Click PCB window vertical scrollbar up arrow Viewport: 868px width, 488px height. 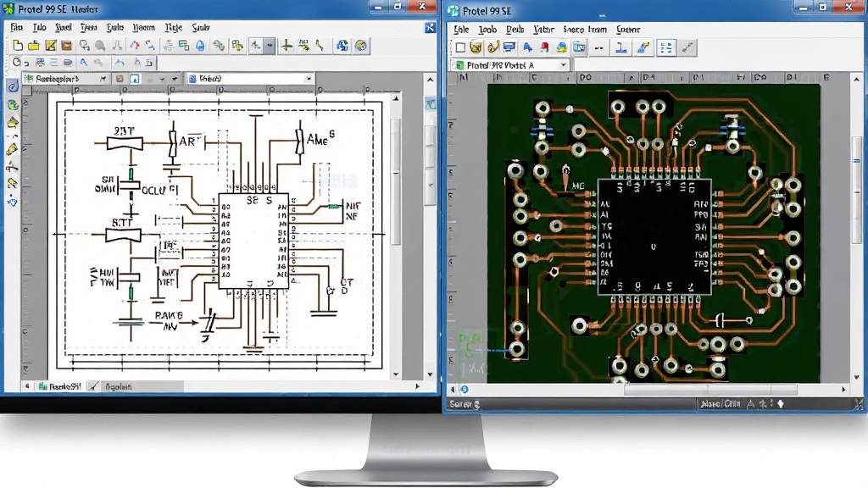857,79
